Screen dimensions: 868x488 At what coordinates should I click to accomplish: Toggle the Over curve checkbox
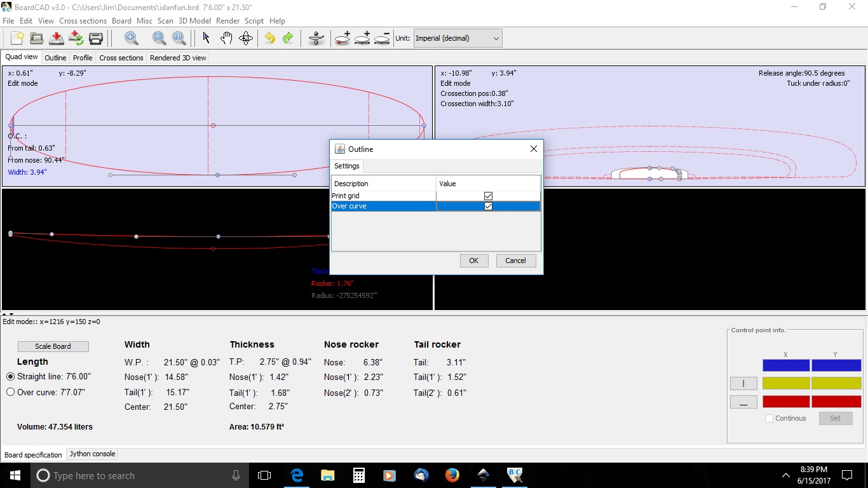[488, 207]
